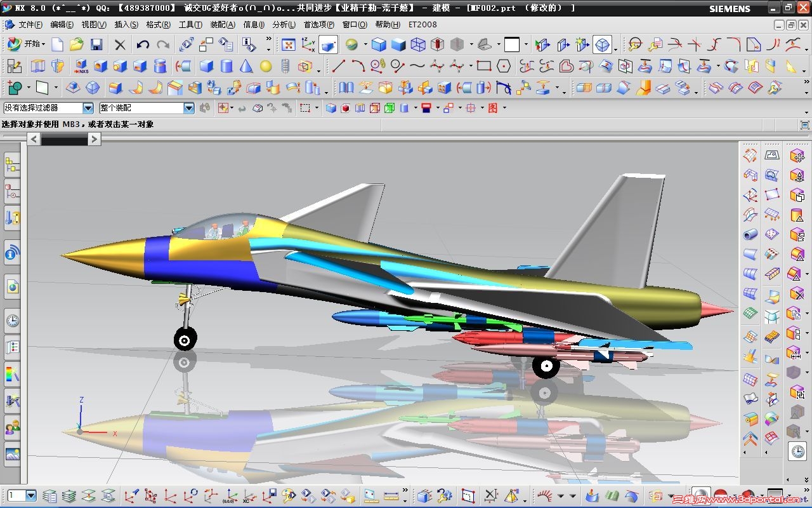Click the 窗口(O) menu
The image size is (812, 508).
click(355, 25)
